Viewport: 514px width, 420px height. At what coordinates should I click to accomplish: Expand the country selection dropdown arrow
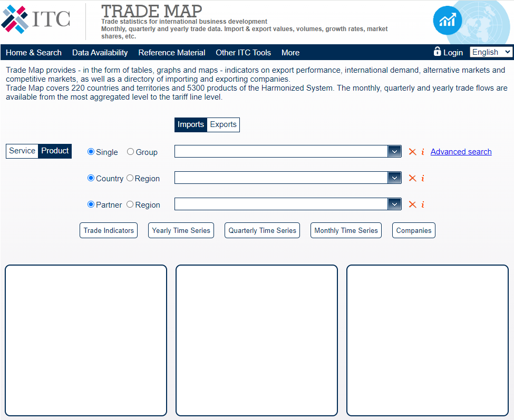394,178
